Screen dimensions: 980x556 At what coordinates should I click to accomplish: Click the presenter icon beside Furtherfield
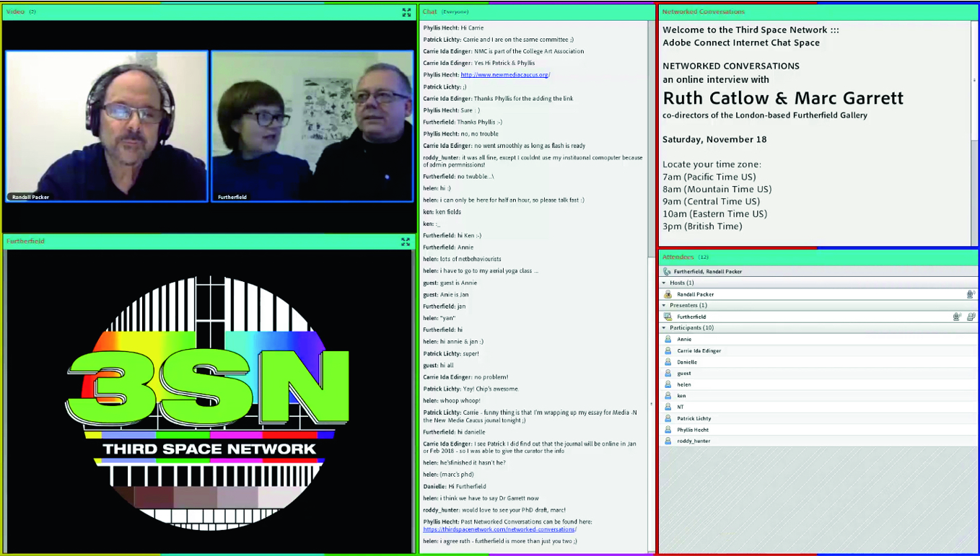[668, 317]
